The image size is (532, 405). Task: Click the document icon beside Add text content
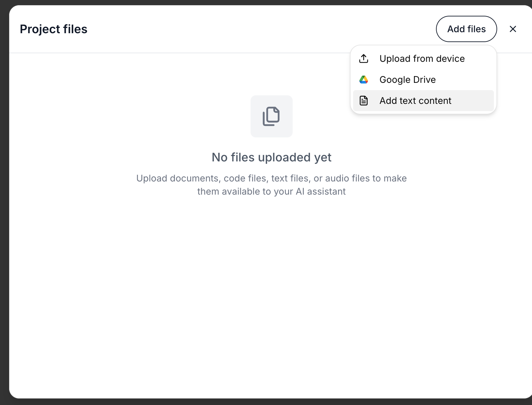click(363, 101)
